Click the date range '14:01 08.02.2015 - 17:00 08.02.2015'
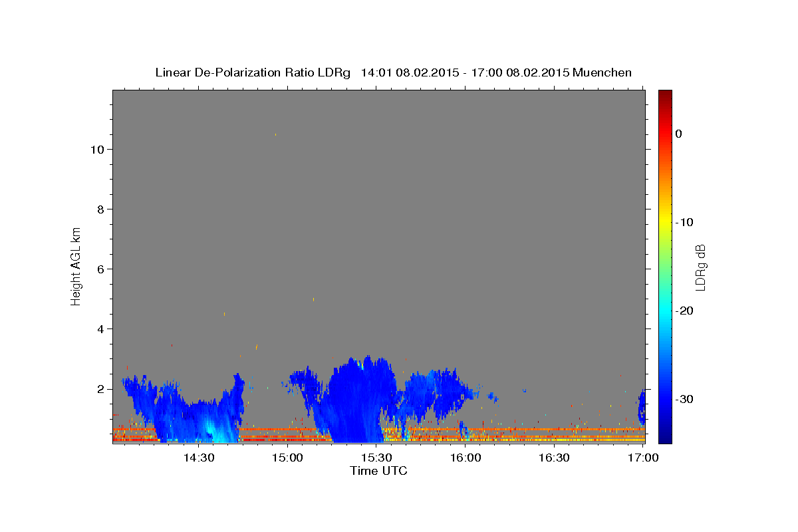This screenshot has width=798, height=532. point(465,72)
